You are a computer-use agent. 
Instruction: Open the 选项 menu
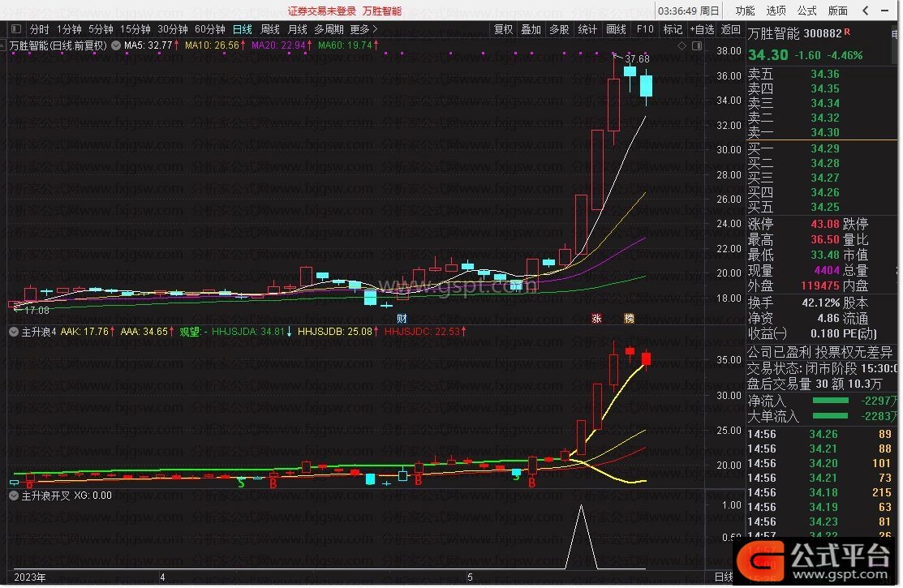click(x=776, y=11)
